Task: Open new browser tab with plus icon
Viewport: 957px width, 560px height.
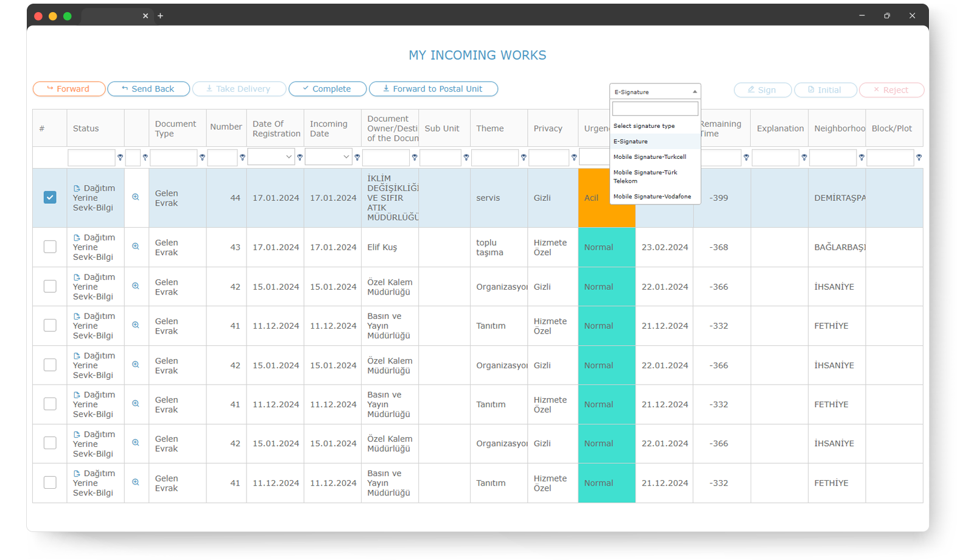Action: [160, 16]
